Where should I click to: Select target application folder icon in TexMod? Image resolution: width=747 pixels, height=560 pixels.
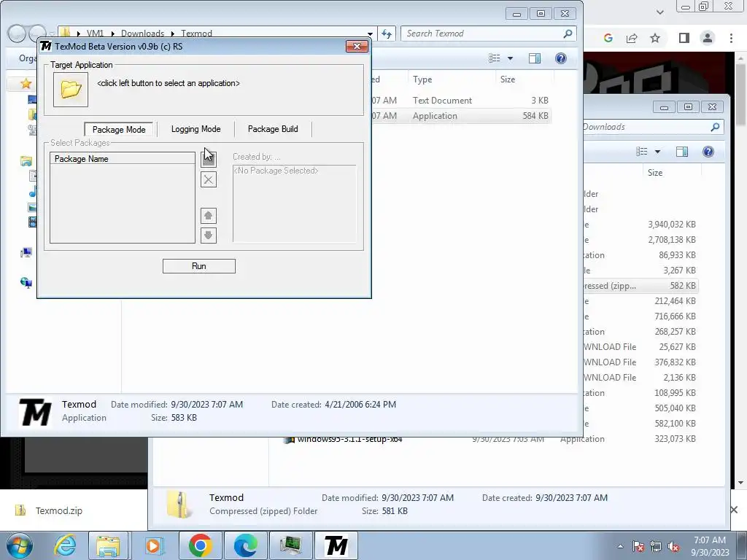point(71,89)
